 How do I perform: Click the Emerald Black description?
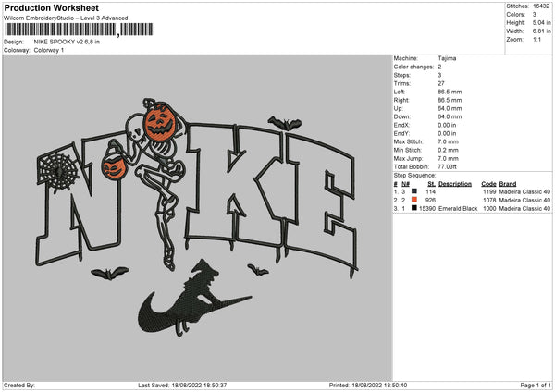tap(458, 209)
